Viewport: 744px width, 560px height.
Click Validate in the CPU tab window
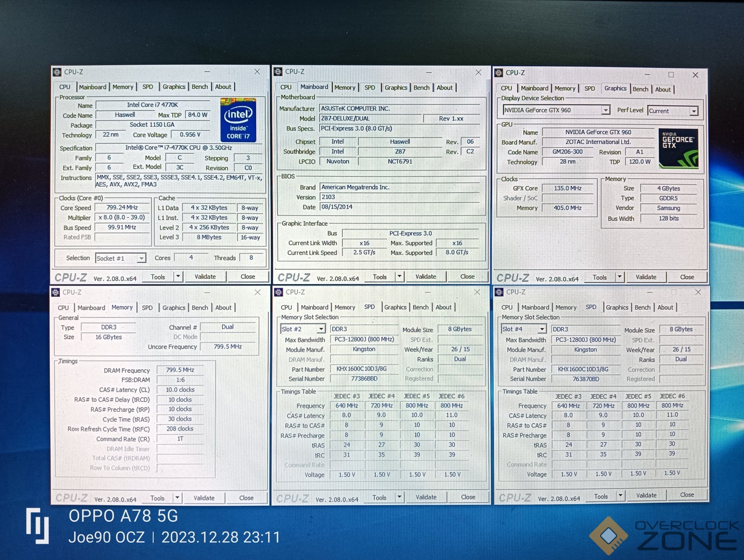pos(205,277)
